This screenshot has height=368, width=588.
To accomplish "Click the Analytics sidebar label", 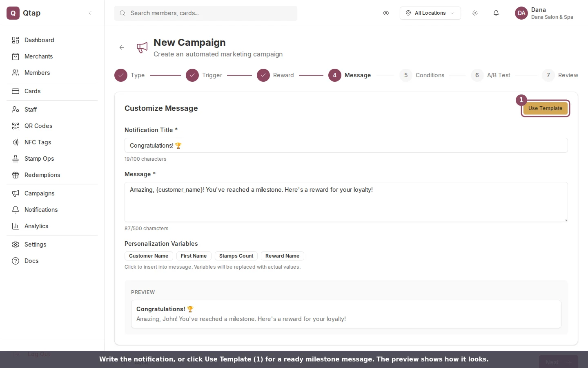I will (x=36, y=226).
